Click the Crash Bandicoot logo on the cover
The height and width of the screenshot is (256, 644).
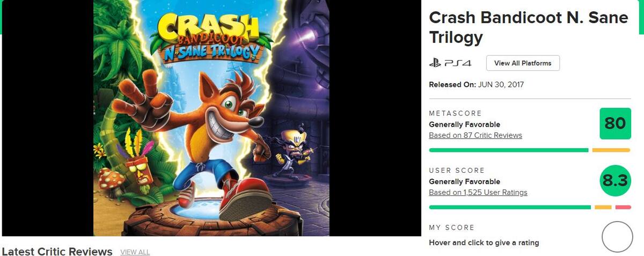209,38
